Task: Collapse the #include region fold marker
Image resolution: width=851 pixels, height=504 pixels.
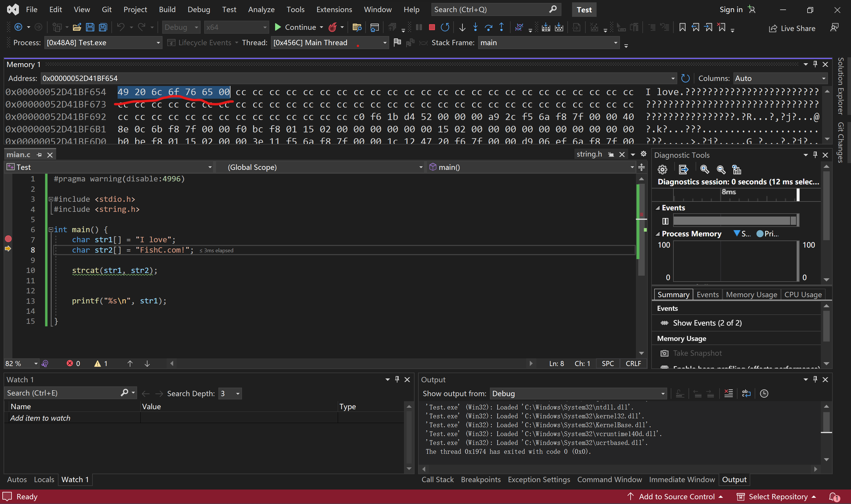Action: 51,199
